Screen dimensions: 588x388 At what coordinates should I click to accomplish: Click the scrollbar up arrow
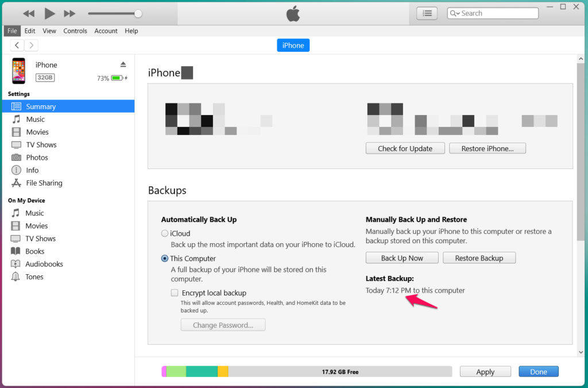point(581,59)
